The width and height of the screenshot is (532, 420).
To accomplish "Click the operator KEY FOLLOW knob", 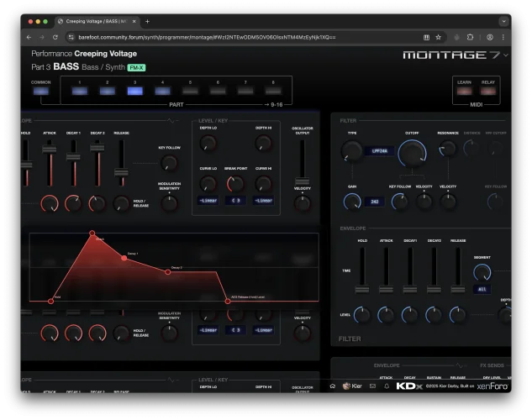I will click(169, 163).
